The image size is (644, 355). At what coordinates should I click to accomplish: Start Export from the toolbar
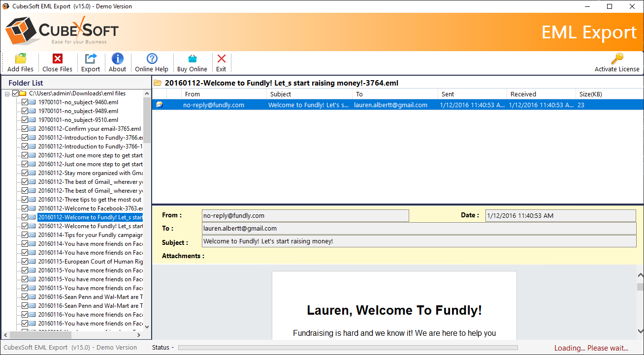click(91, 63)
